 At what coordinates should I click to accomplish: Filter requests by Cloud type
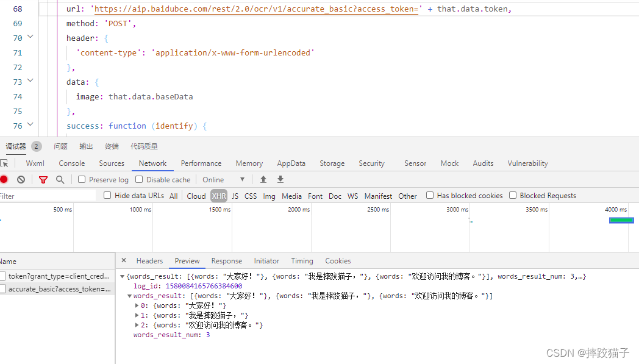point(196,196)
